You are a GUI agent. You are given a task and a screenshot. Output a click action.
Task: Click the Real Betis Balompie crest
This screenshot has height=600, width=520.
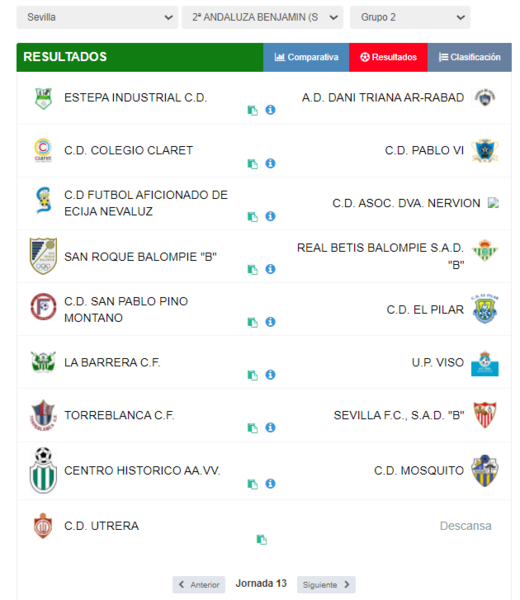point(484,251)
